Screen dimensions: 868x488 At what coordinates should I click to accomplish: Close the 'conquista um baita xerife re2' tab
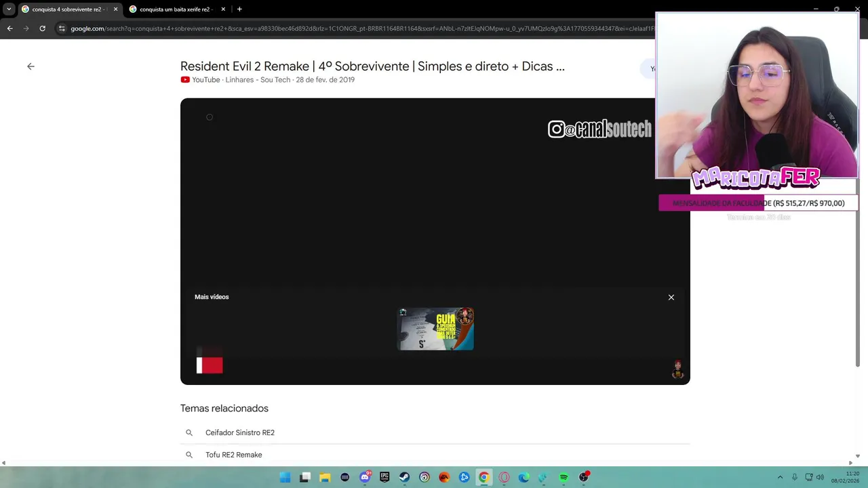[x=223, y=9]
